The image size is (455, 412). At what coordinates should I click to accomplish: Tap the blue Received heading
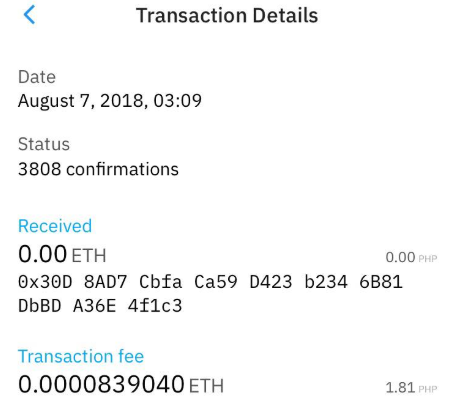point(55,226)
